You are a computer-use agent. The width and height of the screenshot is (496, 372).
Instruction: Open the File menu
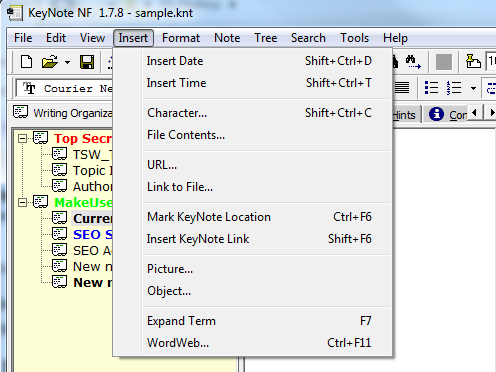point(23,38)
